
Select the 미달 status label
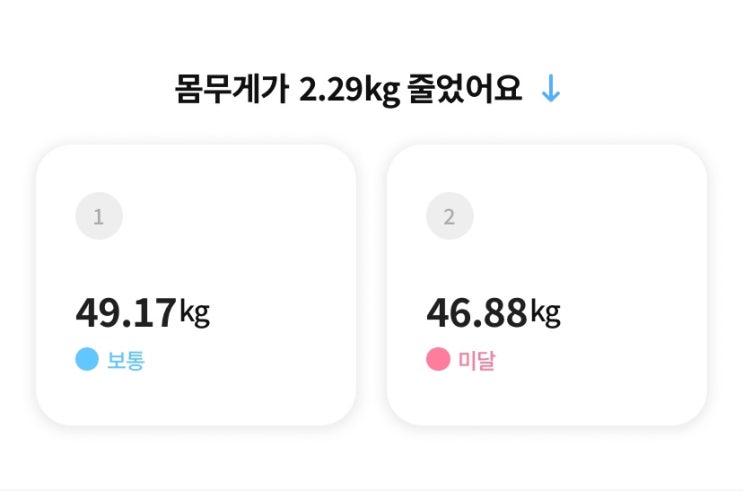pos(477,361)
